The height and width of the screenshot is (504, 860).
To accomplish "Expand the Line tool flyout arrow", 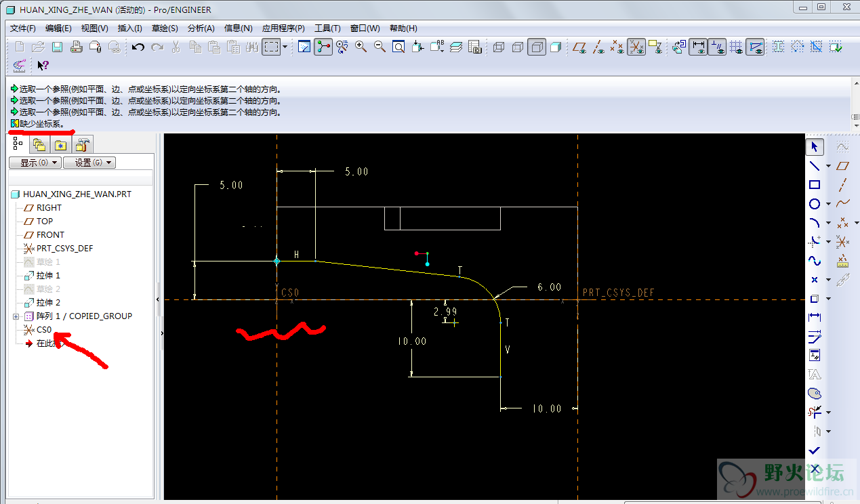I will [x=828, y=166].
